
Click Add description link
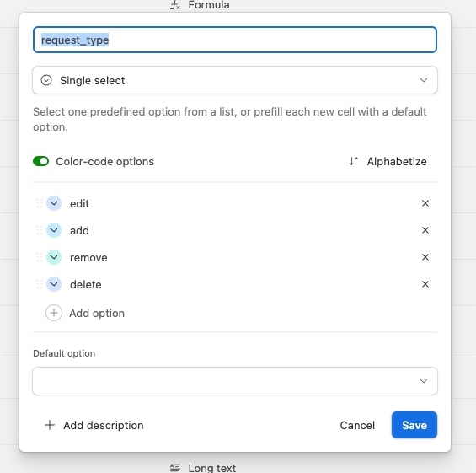tap(94, 425)
